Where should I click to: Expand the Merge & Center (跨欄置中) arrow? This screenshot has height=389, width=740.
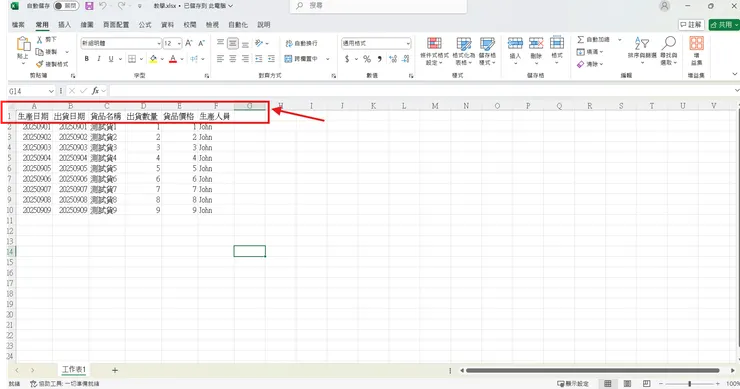click(328, 59)
